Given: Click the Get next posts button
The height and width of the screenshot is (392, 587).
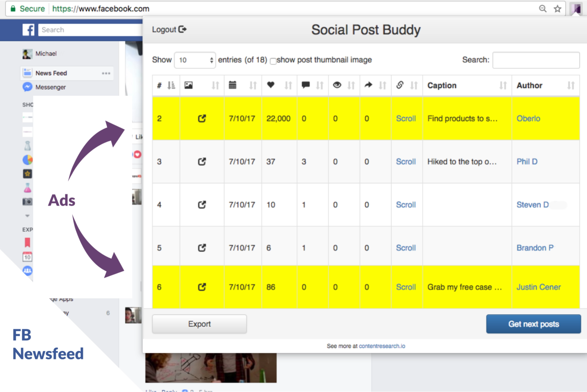Looking at the screenshot, I should pyautogui.click(x=533, y=324).
